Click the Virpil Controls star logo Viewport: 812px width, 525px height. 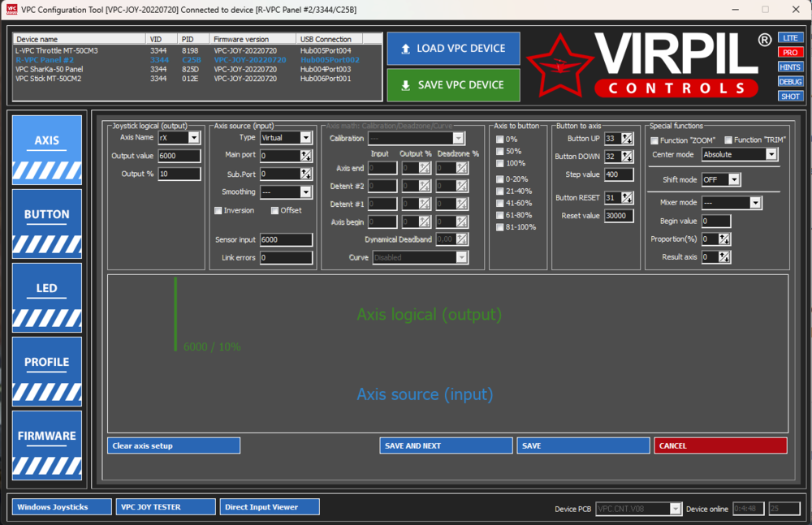(x=559, y=66)
